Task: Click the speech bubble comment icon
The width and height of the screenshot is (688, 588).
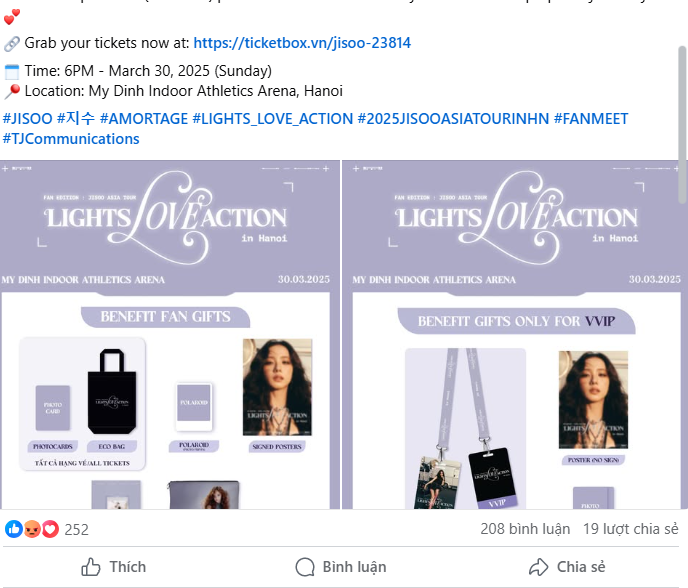Action: pos(305,567)
